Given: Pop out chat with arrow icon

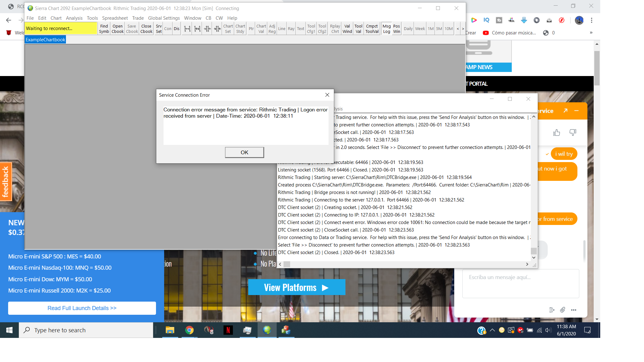Looking at the screenshot, I should tap(566, 110).
